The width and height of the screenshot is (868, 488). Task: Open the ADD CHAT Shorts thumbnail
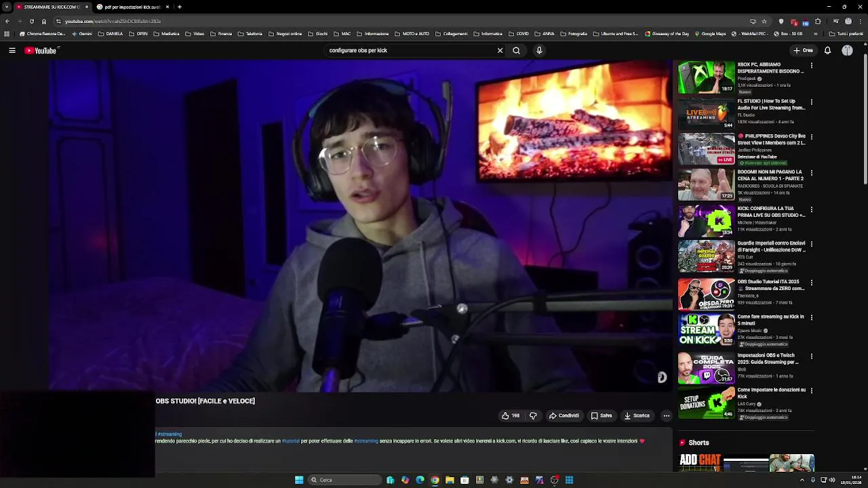pyautogui.click(x=700, y=463)
